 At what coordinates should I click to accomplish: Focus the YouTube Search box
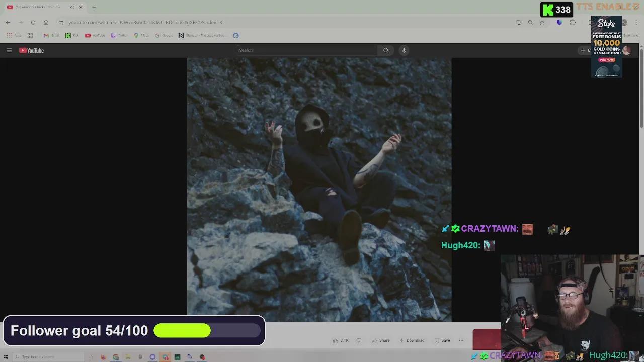click(307, 50)
